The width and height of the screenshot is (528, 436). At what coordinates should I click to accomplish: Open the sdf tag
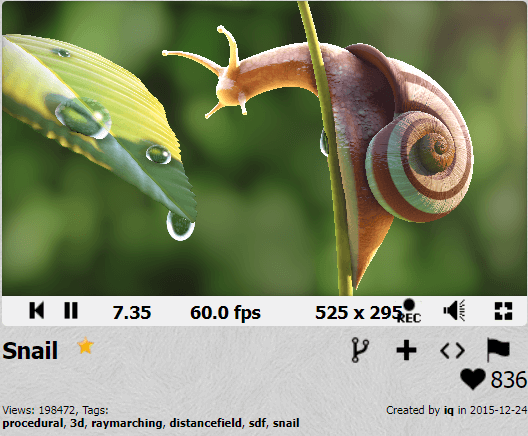tap(257, 423)
